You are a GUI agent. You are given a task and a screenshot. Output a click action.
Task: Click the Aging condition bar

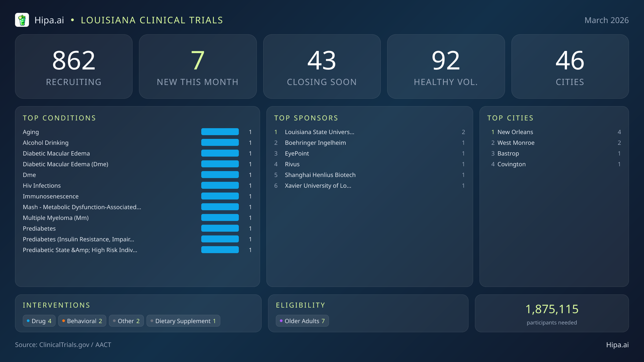tap(220, 132)
